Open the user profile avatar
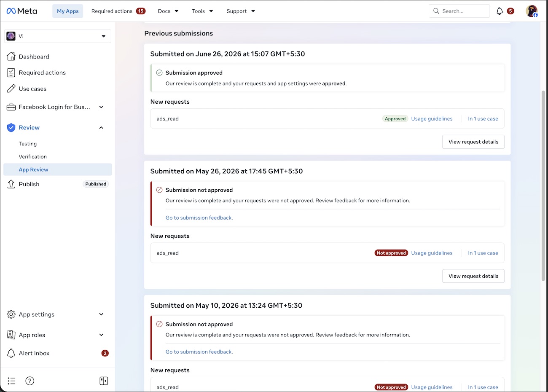 [532, 11]
